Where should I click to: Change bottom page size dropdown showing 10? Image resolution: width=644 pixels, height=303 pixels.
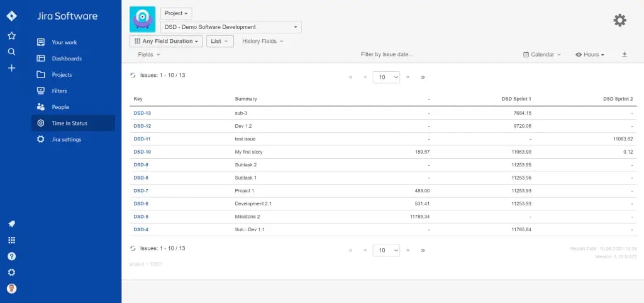click(x=386, y=250)
